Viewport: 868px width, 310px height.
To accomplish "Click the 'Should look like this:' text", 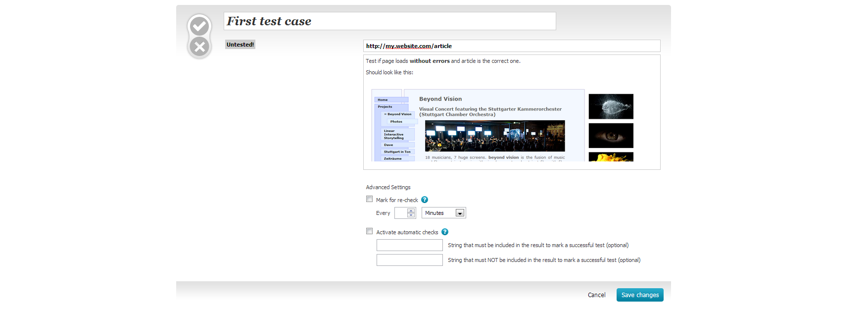I will click(389, 72).
